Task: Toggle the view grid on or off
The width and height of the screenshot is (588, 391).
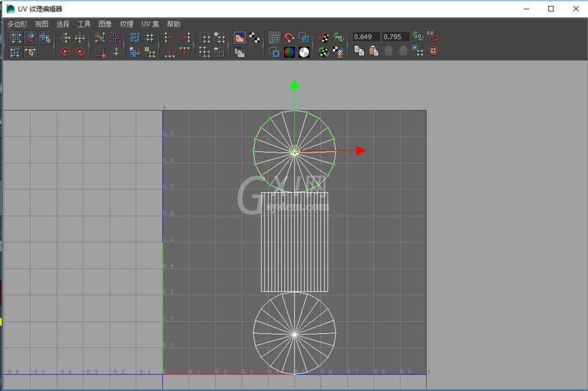Action: pos(275,38)
